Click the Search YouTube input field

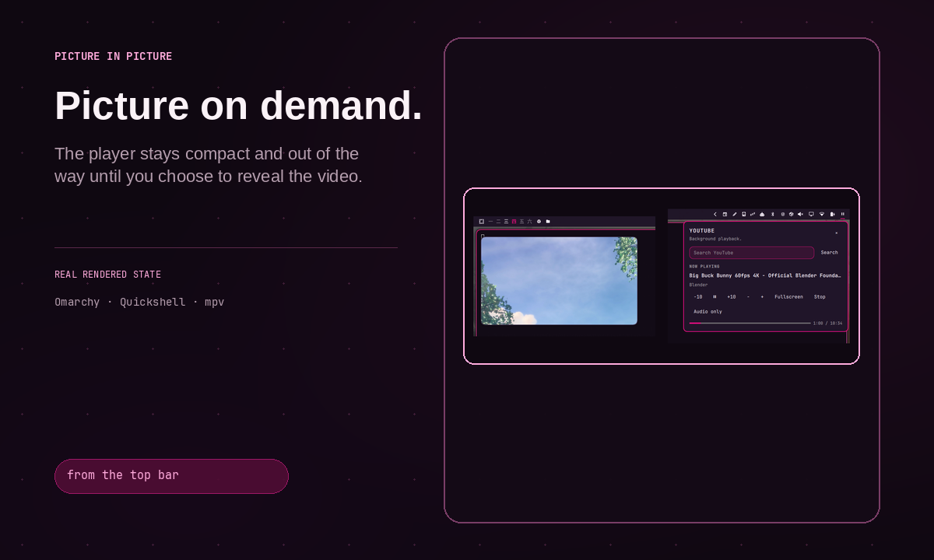[752, 253]
